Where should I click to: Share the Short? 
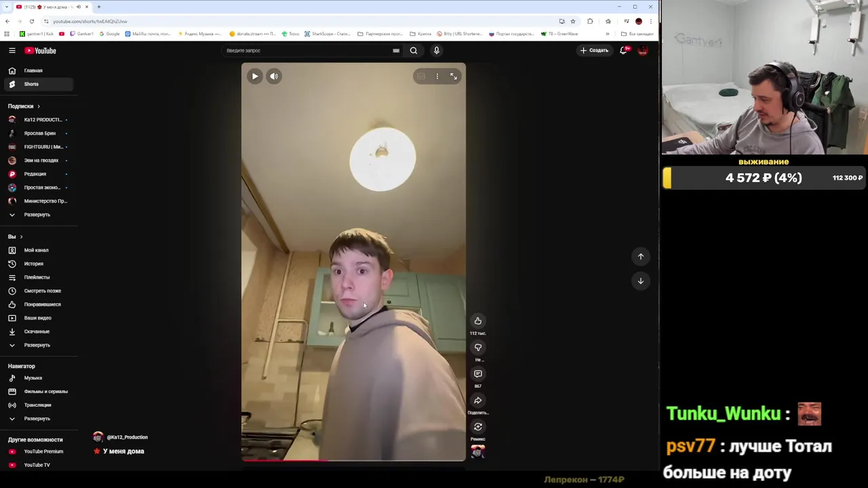[x=478, y=401]
